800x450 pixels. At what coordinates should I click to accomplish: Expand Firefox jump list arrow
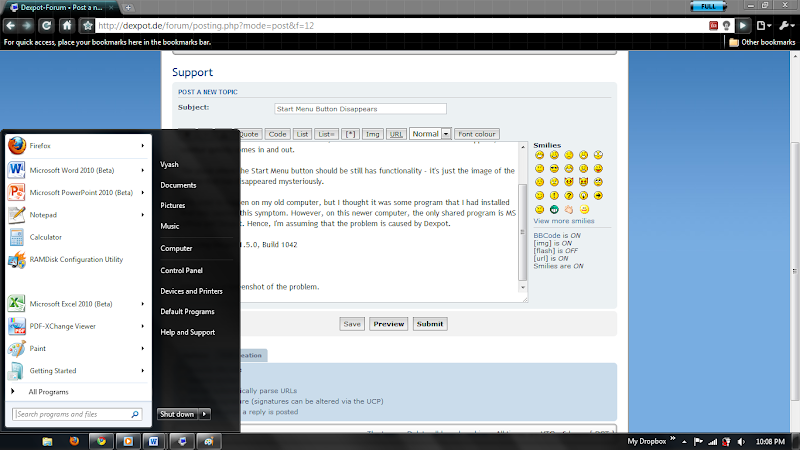coord(143,146)
